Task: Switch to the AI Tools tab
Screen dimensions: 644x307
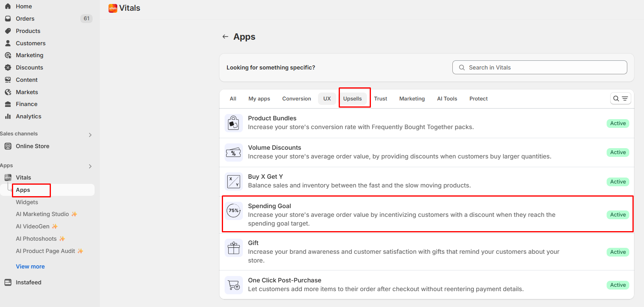Action: click(447, 98)
